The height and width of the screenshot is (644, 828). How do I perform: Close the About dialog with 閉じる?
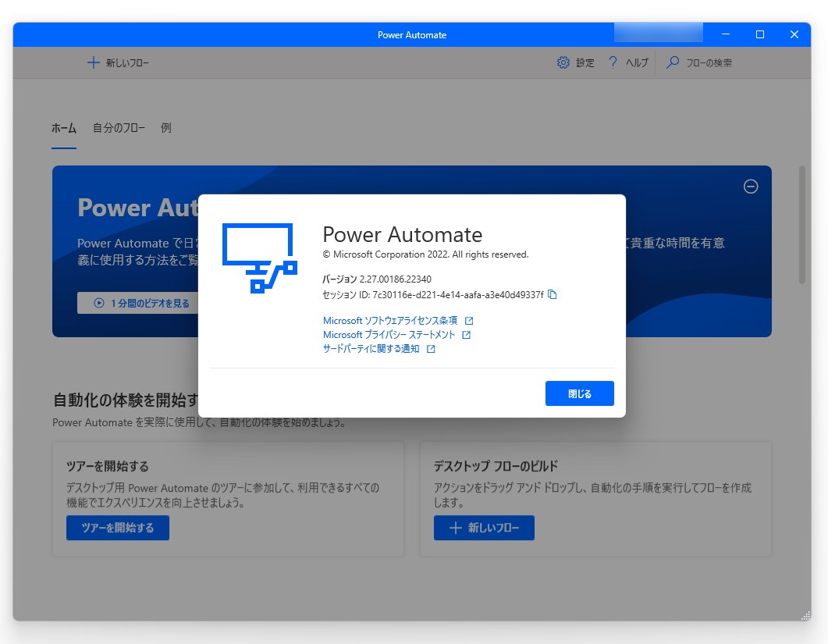579,393
